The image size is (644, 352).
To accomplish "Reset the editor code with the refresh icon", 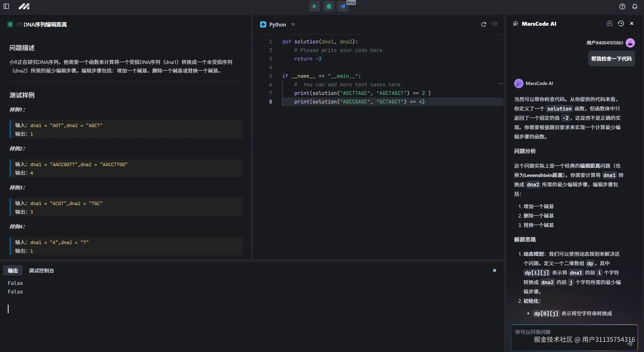I will pyautogui.click(x=483, y=24).
